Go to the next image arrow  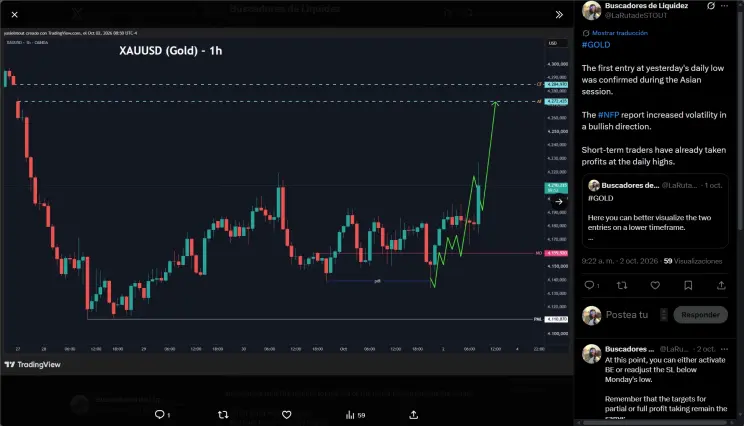click(x=559, y=202)
